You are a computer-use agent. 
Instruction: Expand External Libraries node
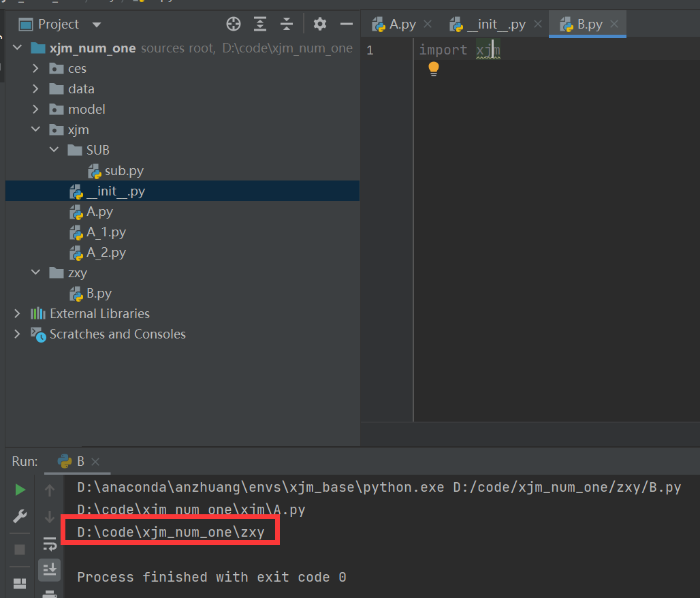tap(17, 313)
